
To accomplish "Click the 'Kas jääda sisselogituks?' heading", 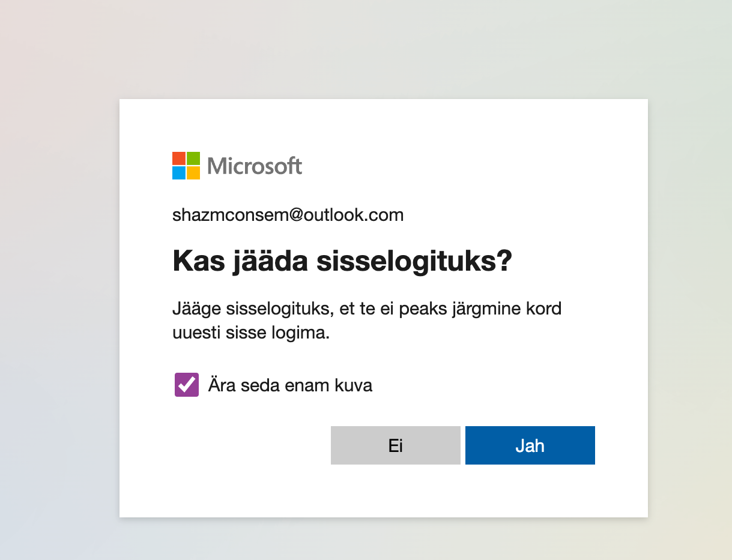I will 342,262.
